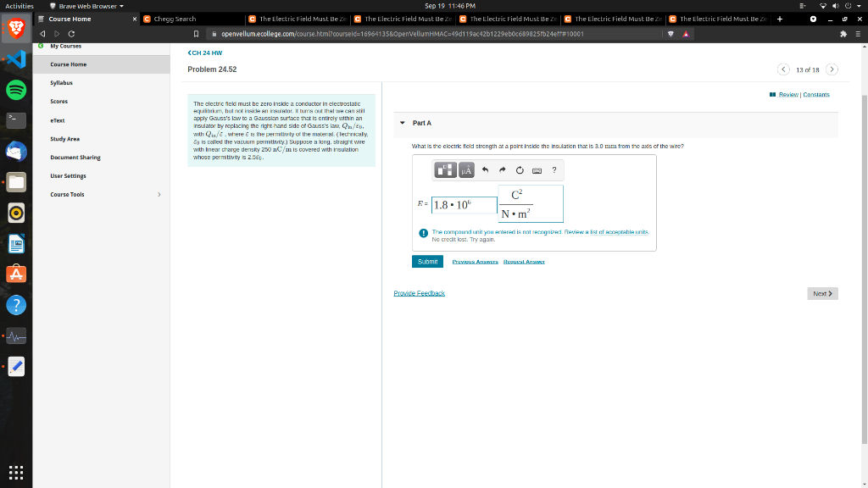Viewport: 868px width, 488px height.
Task: Select Syllabus in course sidebar
Action: (x=61, y=83)
